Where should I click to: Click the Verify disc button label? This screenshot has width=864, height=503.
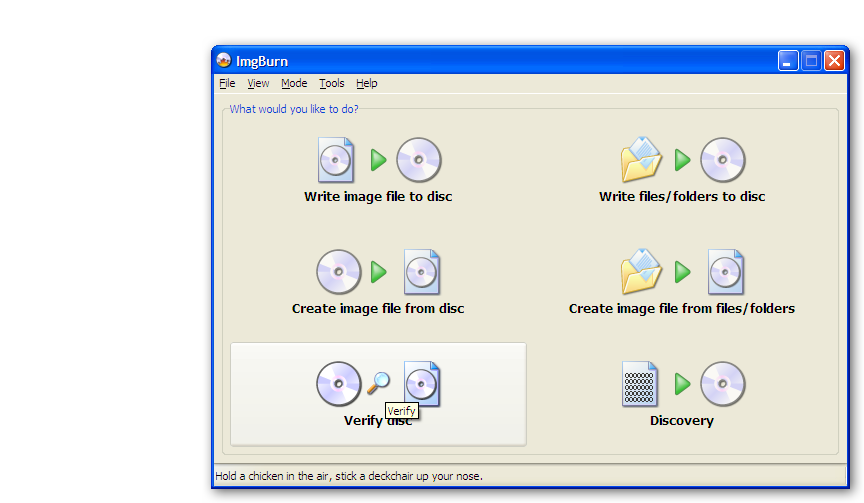point(378,421)
